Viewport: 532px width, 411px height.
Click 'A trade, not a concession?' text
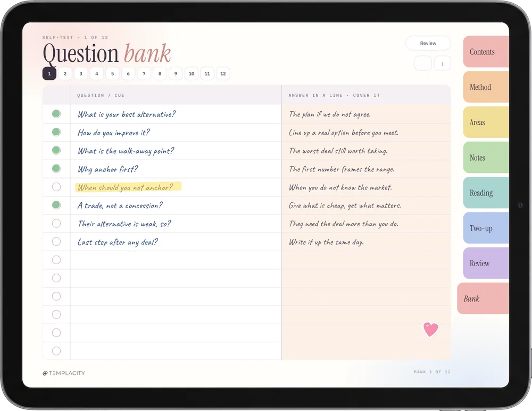[120, 205]
